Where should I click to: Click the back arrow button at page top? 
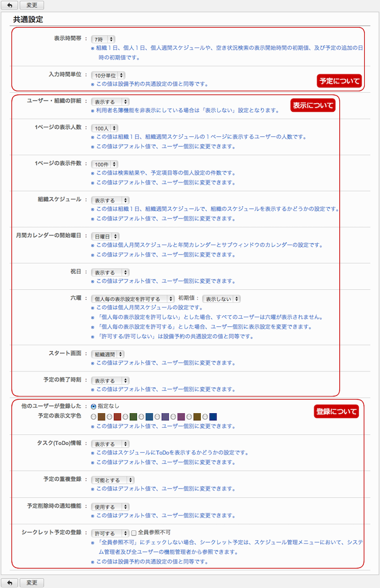pos(9,5)
